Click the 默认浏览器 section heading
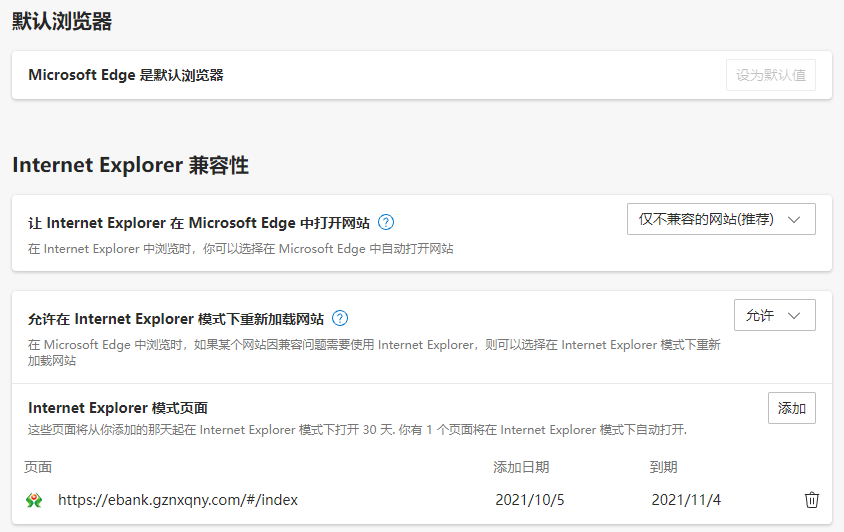Viewport: 844px width, 532px height. (x=62, y=22)
